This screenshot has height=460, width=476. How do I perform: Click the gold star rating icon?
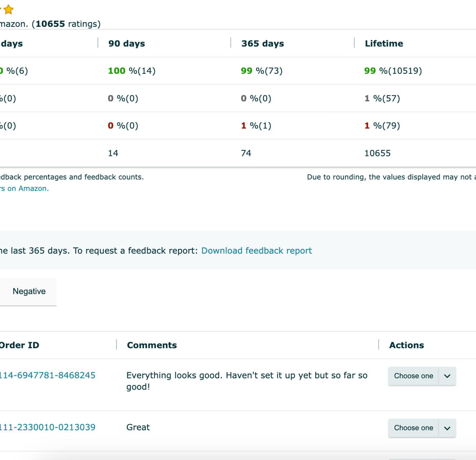point(8,10)
